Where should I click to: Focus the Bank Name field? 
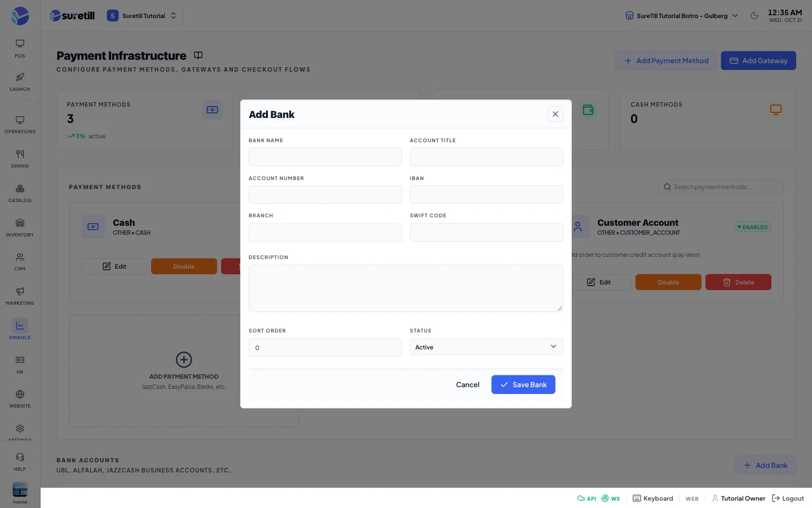tap(325, 157)
